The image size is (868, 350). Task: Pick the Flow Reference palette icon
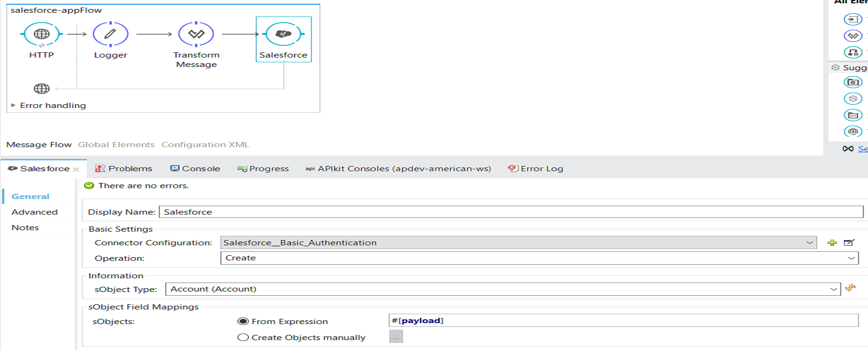click(853, 19)
